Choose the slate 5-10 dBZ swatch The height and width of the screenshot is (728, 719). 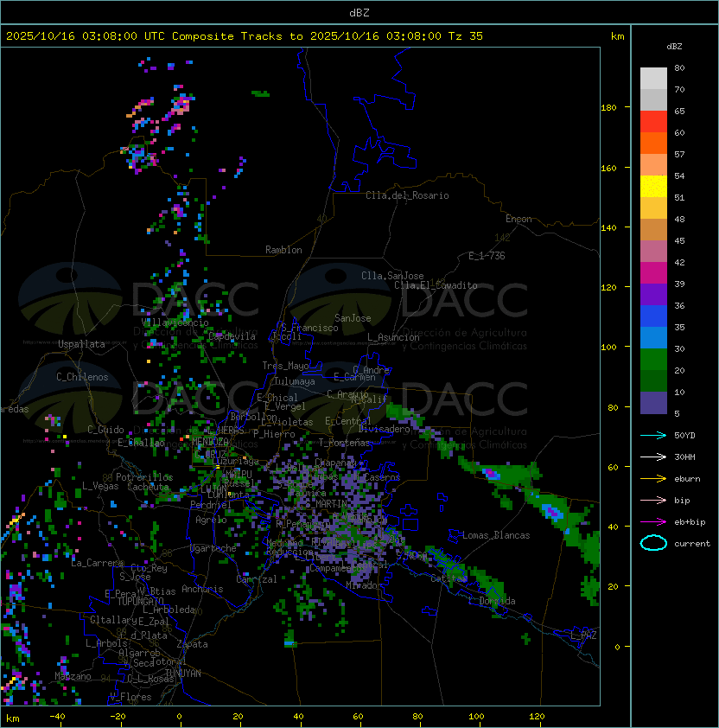pos(653,403)
